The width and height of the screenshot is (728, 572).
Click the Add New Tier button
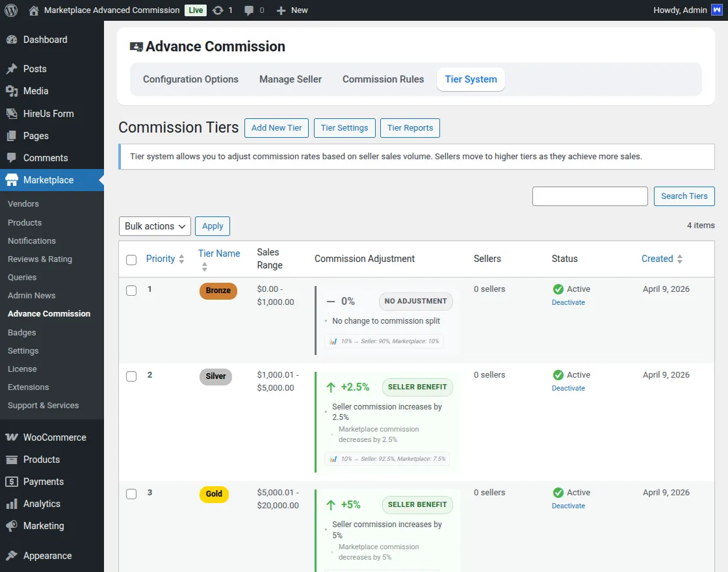(276, 128)
